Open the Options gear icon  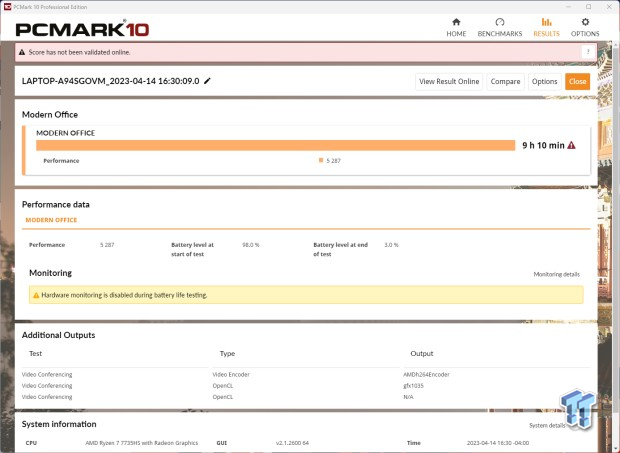[585, 22]
